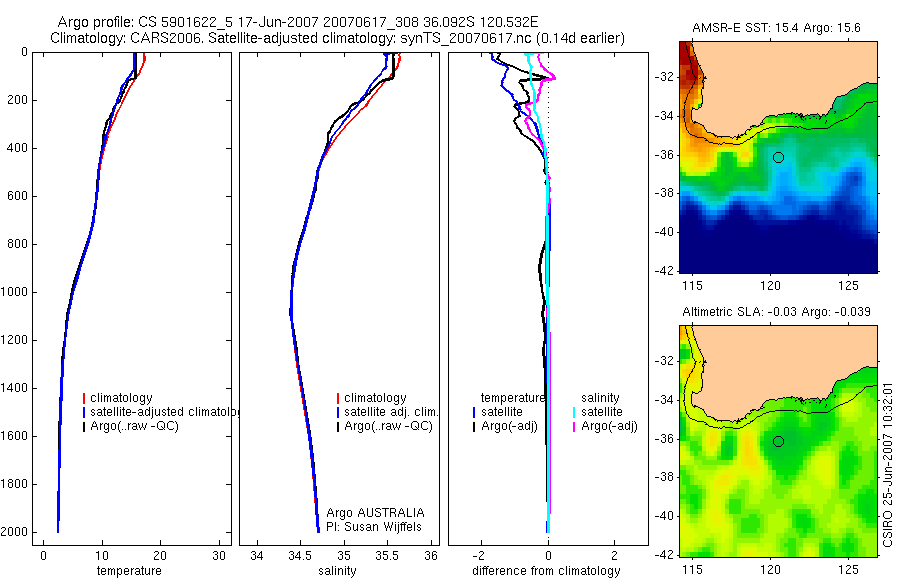
Task: Click depth axis tick label '200'
Action: [x=17, y=100]
